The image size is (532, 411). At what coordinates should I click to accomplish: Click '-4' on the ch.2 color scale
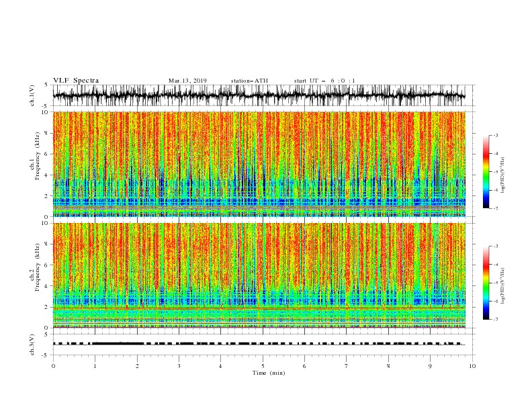point(495,265)
